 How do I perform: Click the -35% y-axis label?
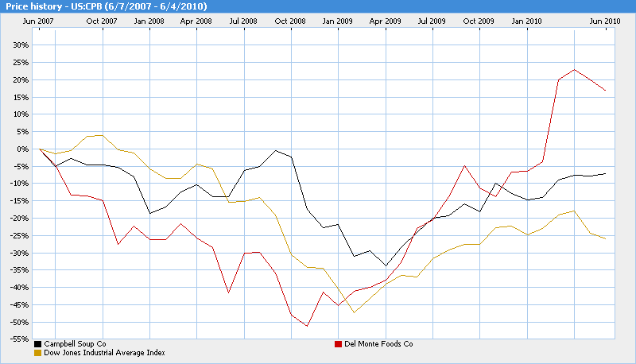21,270
